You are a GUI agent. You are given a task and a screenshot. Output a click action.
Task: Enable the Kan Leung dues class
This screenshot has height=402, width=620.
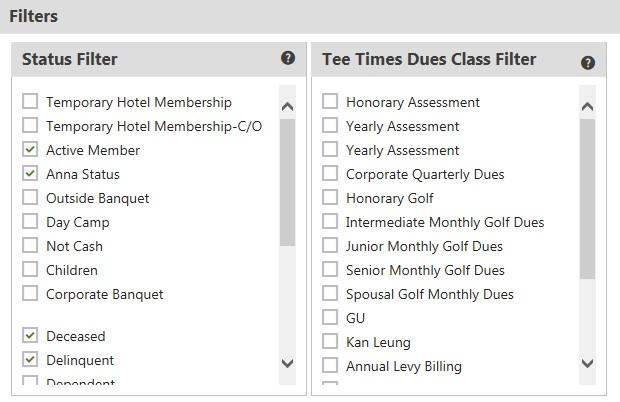pos(330,341)
